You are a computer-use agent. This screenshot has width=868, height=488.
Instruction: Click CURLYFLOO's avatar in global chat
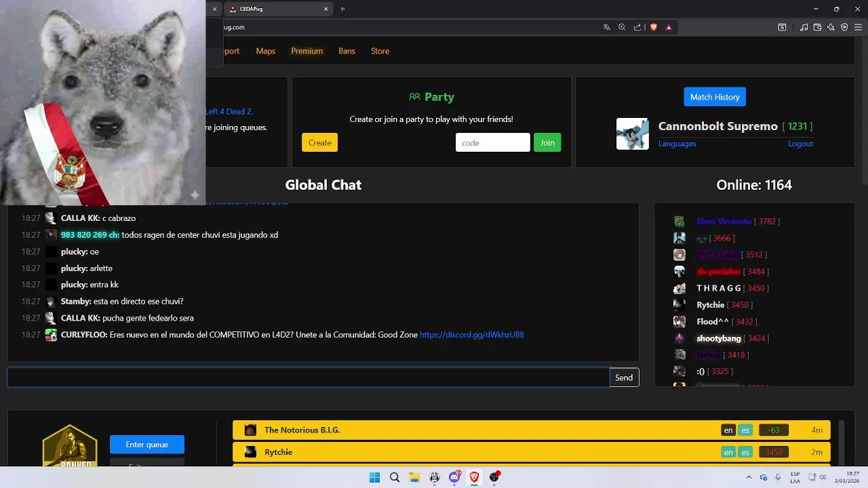pos(51,335)
